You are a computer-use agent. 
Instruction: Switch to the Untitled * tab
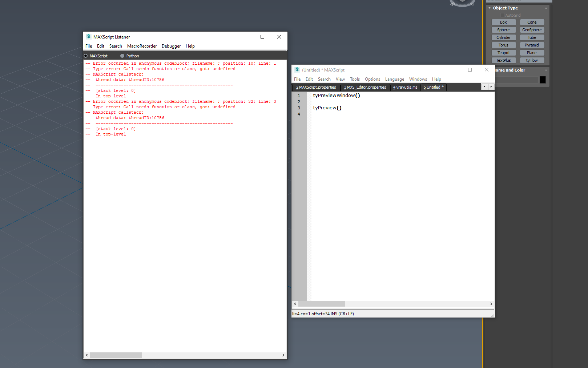434,87
